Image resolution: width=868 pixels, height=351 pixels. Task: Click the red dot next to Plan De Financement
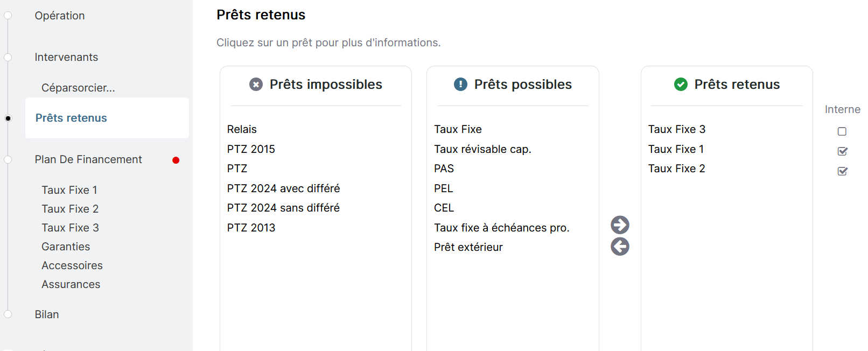click(x=176, y=160)
